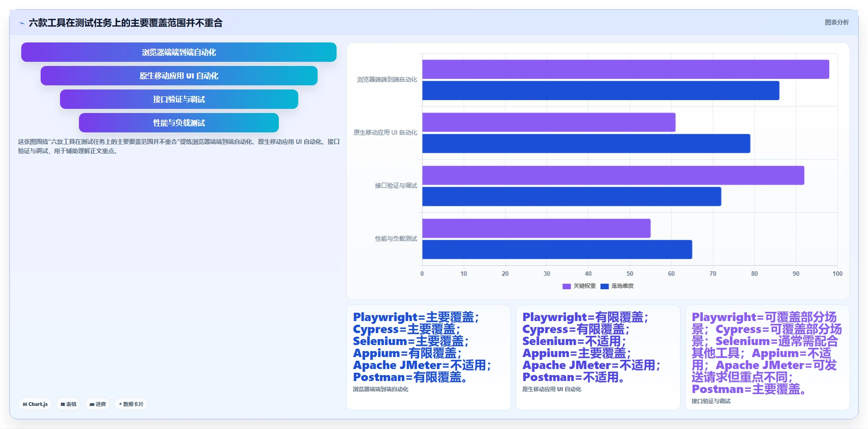Click the purple 关键权重 bar for 原生移动应用 UI 自动化
This screenshot has width=868, height=429.
pos(549,122)
